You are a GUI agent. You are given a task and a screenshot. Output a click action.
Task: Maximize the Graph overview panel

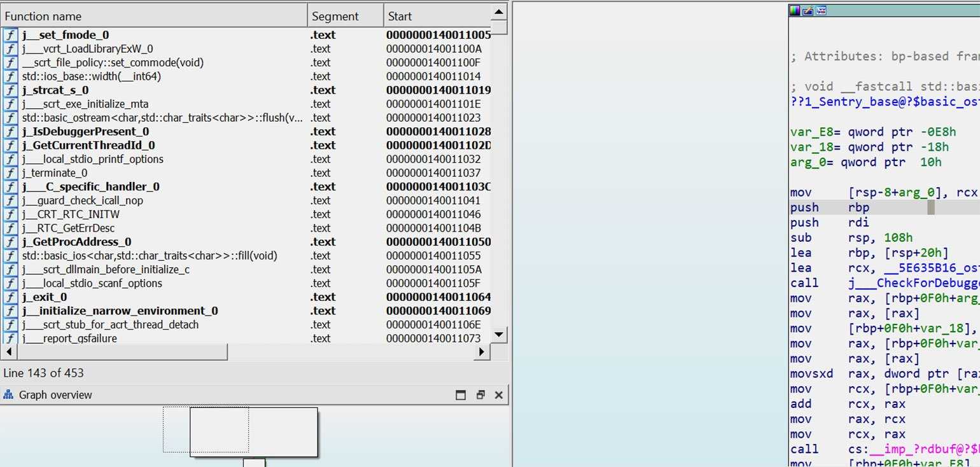461,395
